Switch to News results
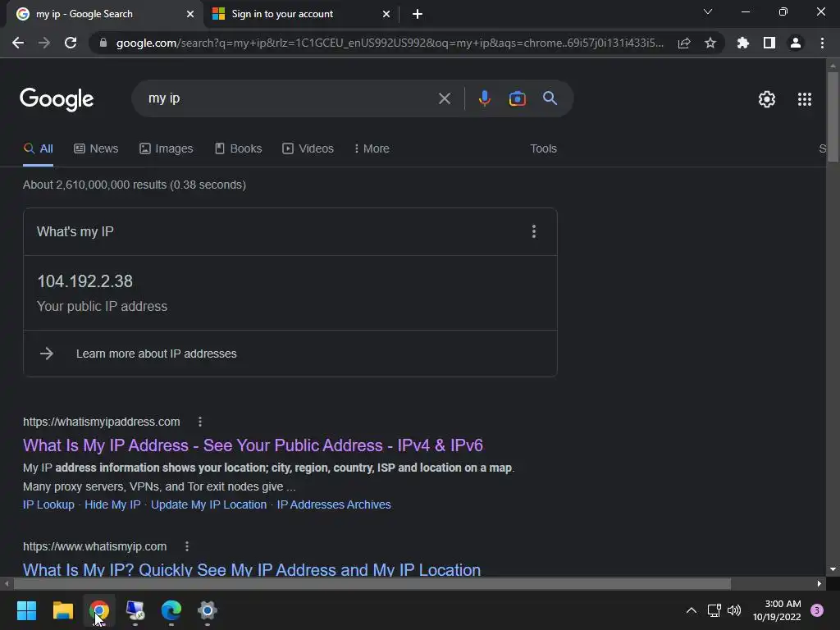 point(96,148)
